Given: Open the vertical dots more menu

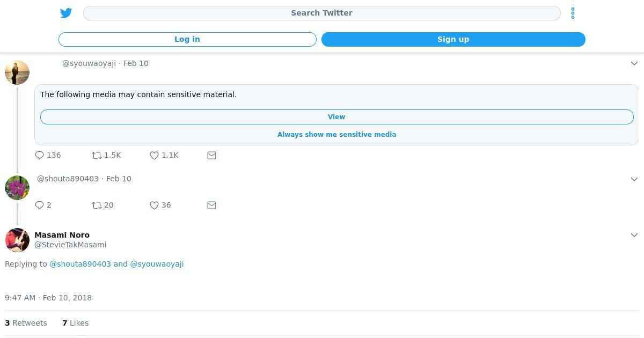Looking at the screenshot, I should click(x=573, y=13).
